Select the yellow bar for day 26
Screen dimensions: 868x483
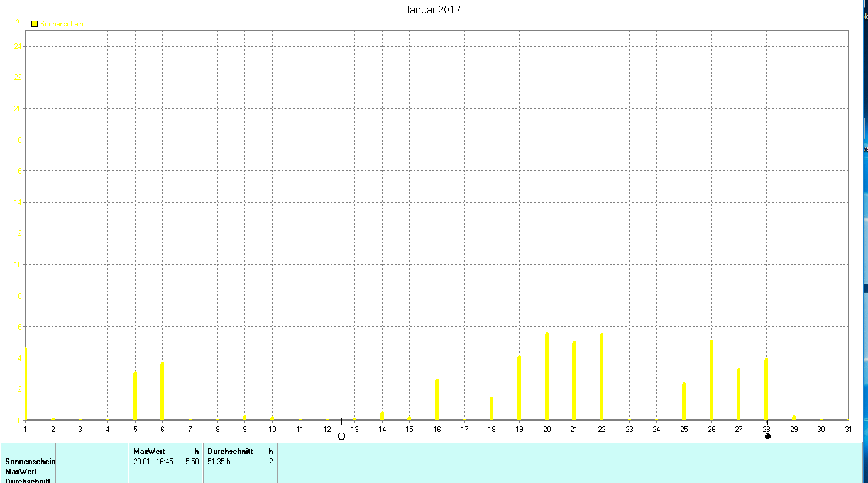click(711, 380)
